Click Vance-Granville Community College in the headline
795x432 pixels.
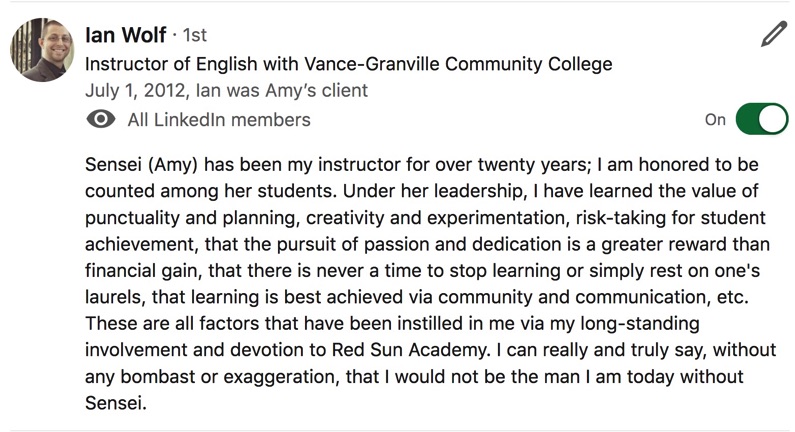(x=458, y=64)
